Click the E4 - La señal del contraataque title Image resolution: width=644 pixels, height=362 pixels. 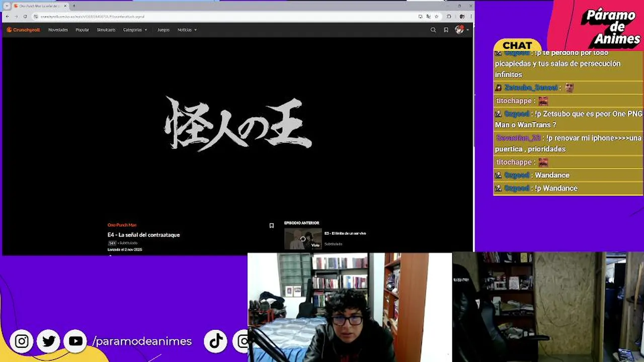point(143,235)
